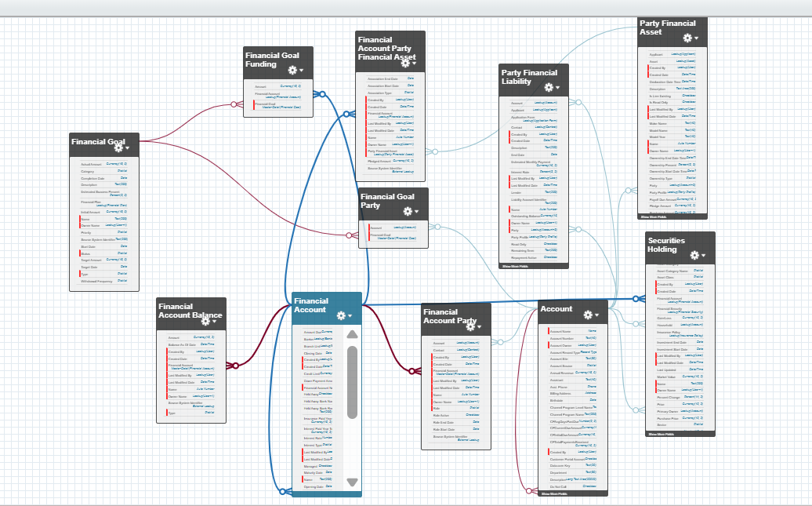Open the Party Financial Asset gear menu

click(x=691, y=38)
